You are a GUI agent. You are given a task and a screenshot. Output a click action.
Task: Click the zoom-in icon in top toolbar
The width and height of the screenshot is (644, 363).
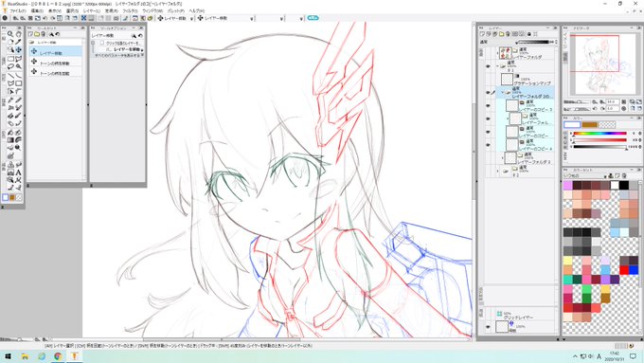15,18
